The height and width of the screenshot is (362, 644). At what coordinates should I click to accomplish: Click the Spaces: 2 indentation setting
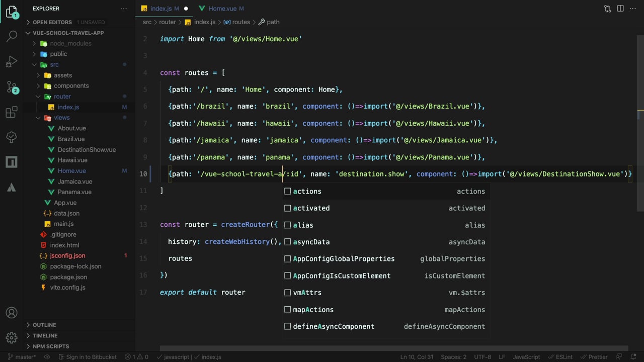(x=453, y=357)
